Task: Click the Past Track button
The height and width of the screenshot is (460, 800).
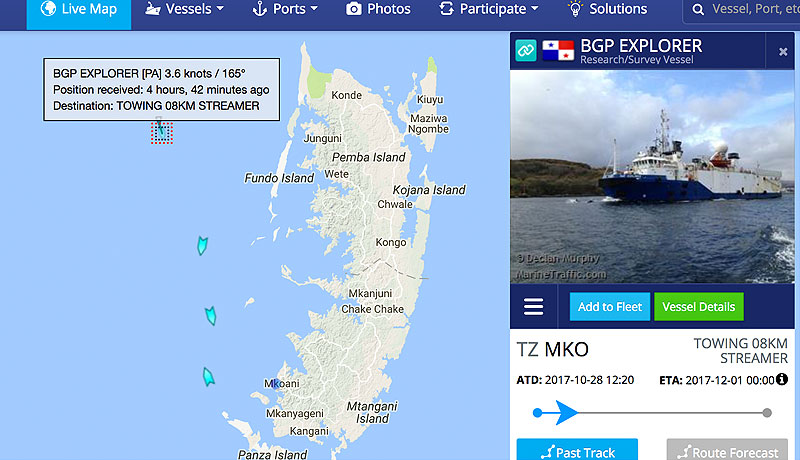Action: (577, 450)
